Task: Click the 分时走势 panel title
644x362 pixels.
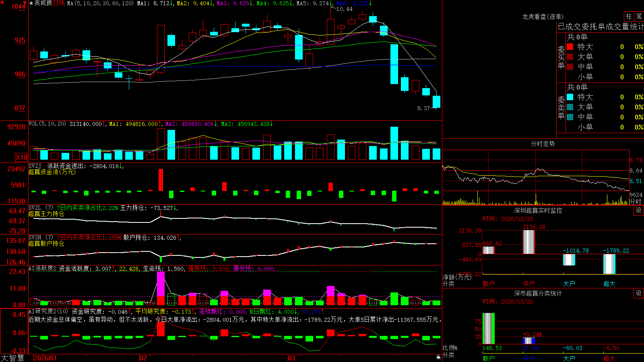Action: 543,144
